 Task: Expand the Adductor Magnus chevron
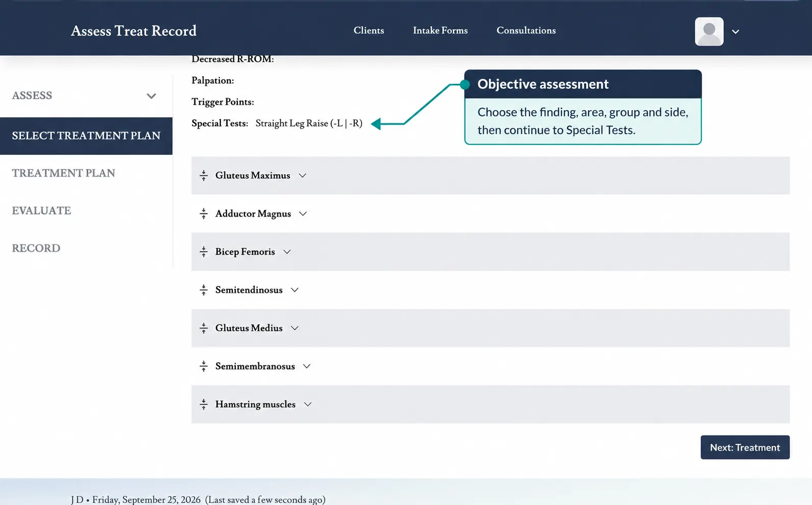point(303,214)
